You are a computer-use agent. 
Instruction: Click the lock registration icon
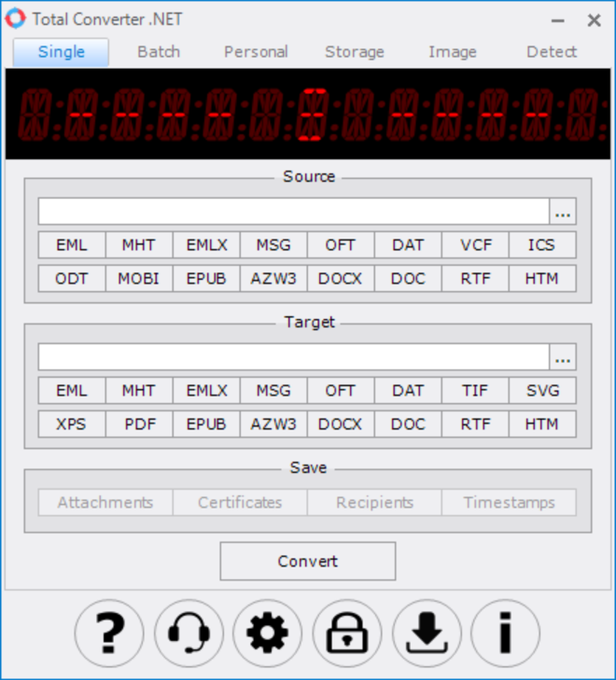coord(347,633)
